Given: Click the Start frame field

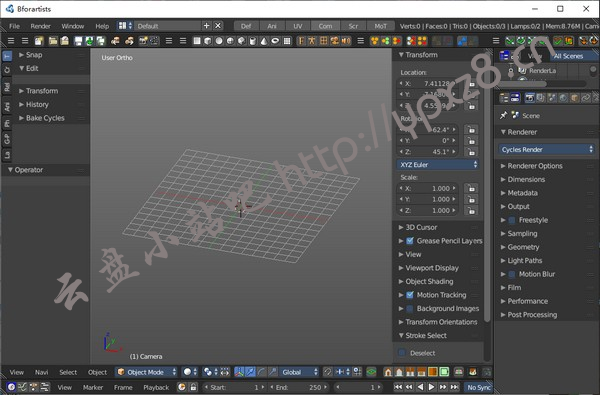Looking at the screenshot, I should [x=234, y=387].
